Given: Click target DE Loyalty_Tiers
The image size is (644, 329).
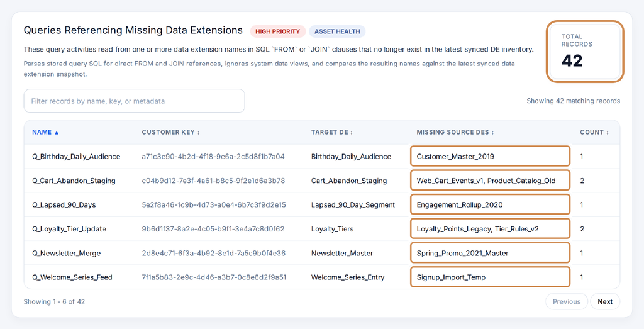Looking at the screenshot, I should coord(332,229).
